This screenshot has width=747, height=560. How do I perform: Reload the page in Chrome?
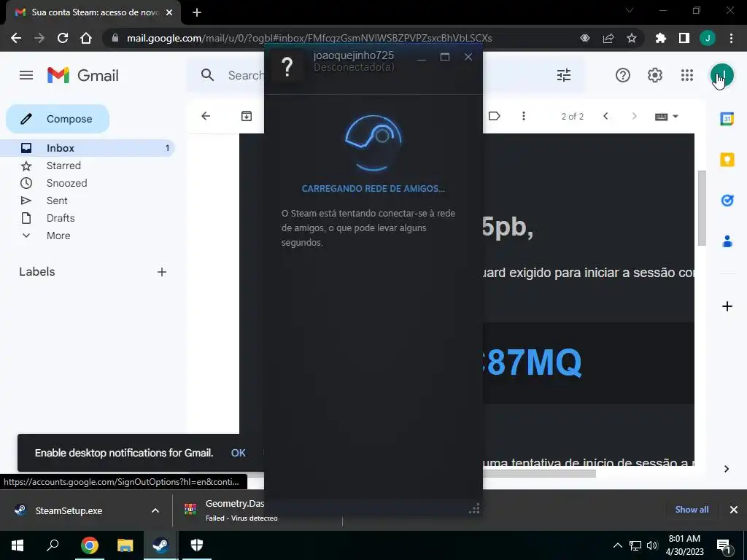coord(63,38)
